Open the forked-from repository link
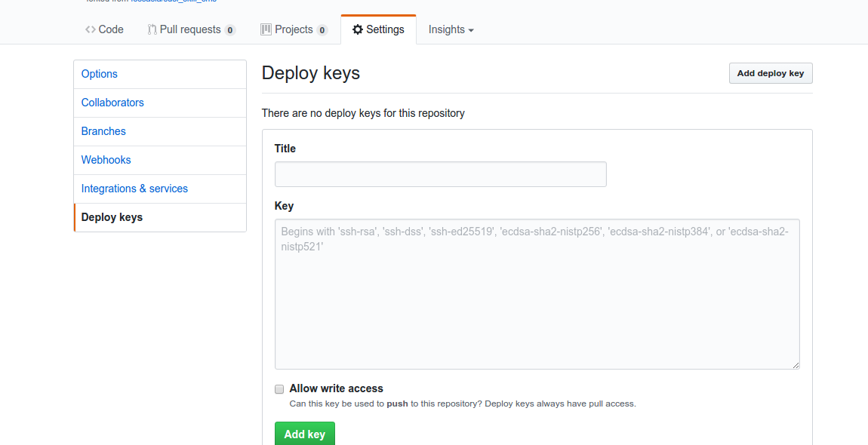Image resolution: width=868 pixels, height=445 pixels. 174,1
